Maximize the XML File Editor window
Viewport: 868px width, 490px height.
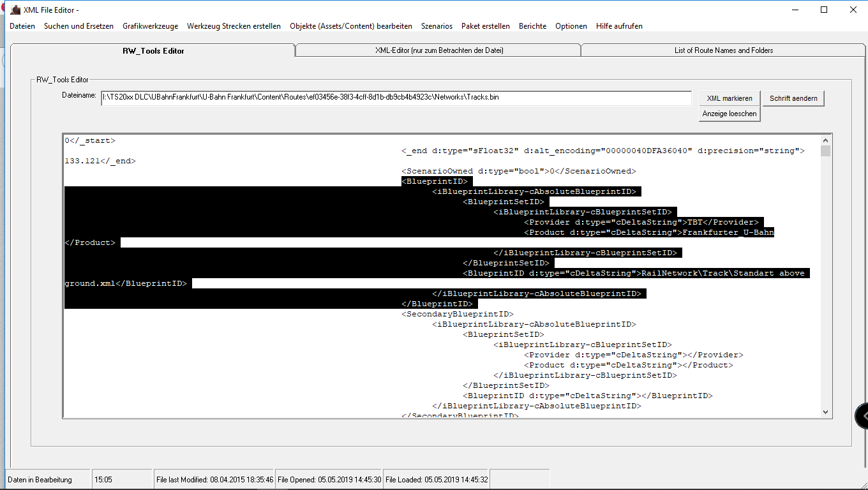click(824, 10)
